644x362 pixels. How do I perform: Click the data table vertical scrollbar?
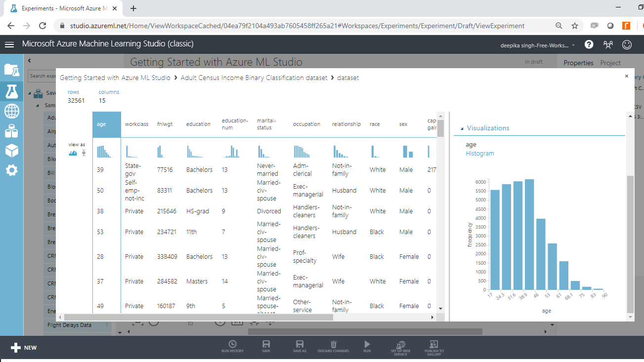point(440,128)
